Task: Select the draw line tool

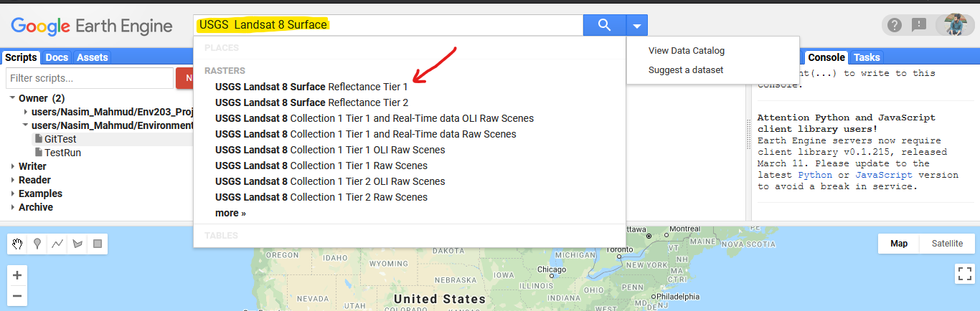Action: (57, 244)
